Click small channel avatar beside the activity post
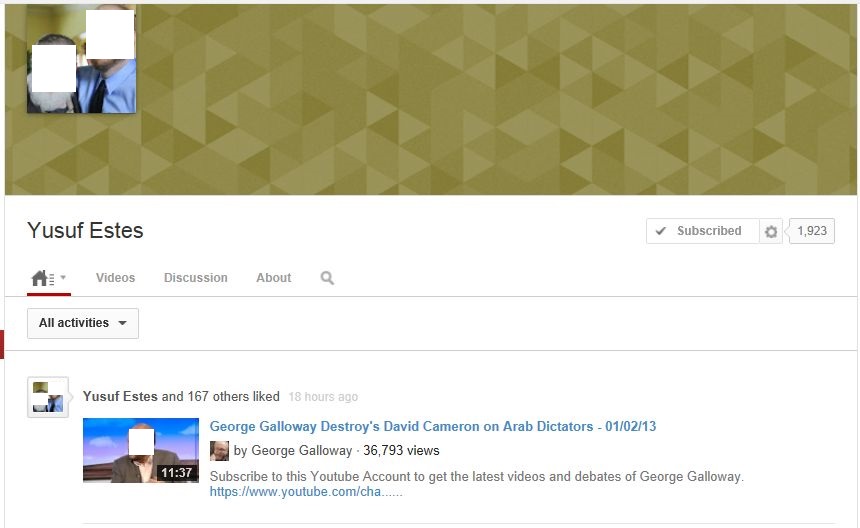This screenshot has height=528, width=860. pyautogui.click(x=47, y=397)
